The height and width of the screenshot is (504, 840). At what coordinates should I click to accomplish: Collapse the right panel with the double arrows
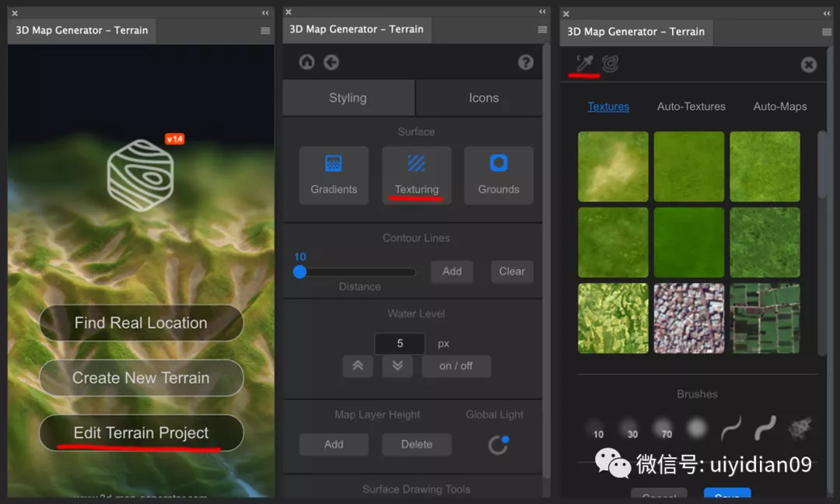click(x=827, y=14)
